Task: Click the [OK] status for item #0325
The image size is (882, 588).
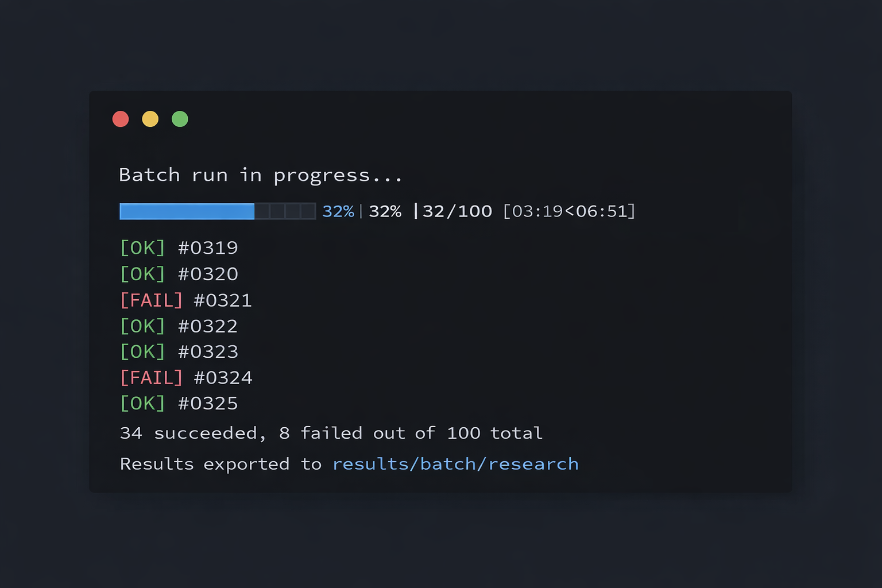Action: tap(142, 403)
